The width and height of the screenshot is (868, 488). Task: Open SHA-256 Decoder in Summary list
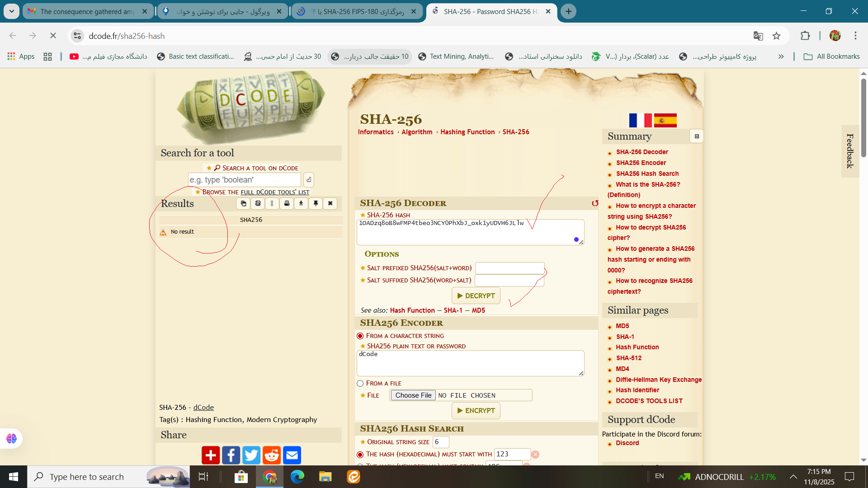(642, 152)
